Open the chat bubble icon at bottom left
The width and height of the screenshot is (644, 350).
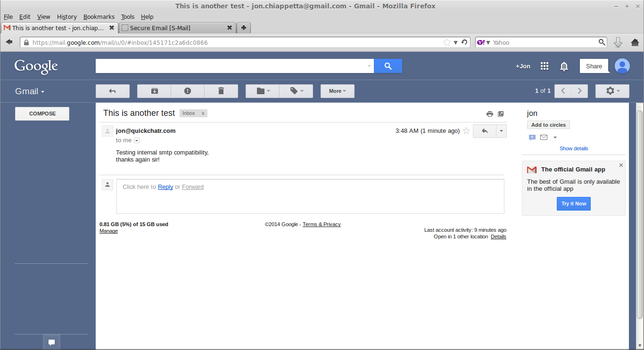52,342
